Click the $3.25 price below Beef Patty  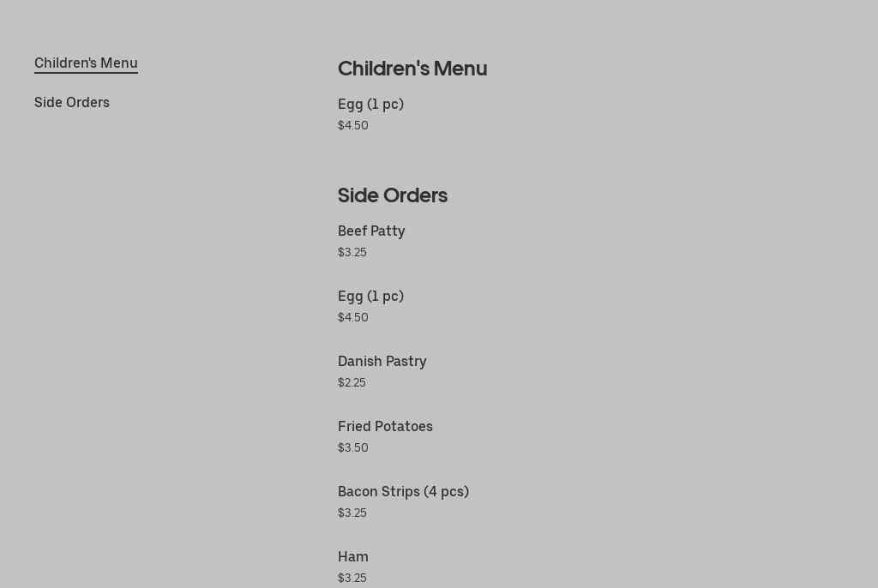tap(352, 252)
